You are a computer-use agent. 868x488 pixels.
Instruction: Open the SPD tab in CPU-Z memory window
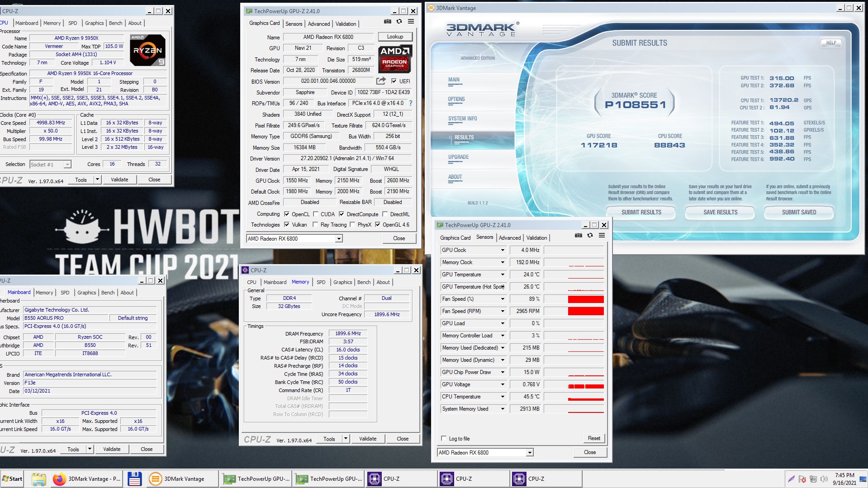click(x=321, y=282)
